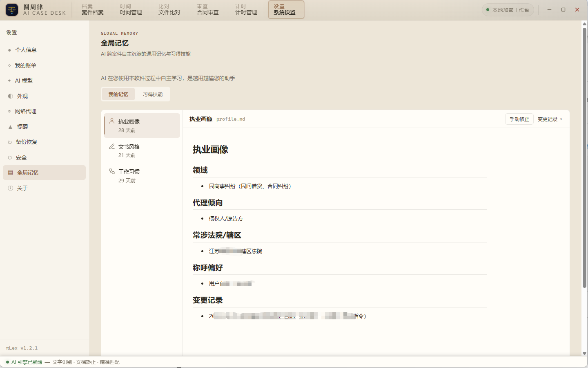588x368 pixels.
Task: Go to 合同审查 tab
Action: [x=208, y=9]
